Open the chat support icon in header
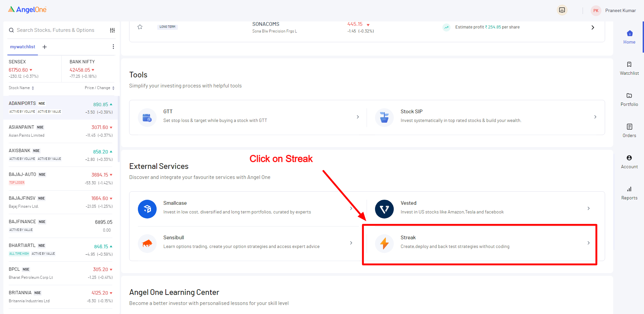This screenshot has height=314, width=644. point(562,10)
